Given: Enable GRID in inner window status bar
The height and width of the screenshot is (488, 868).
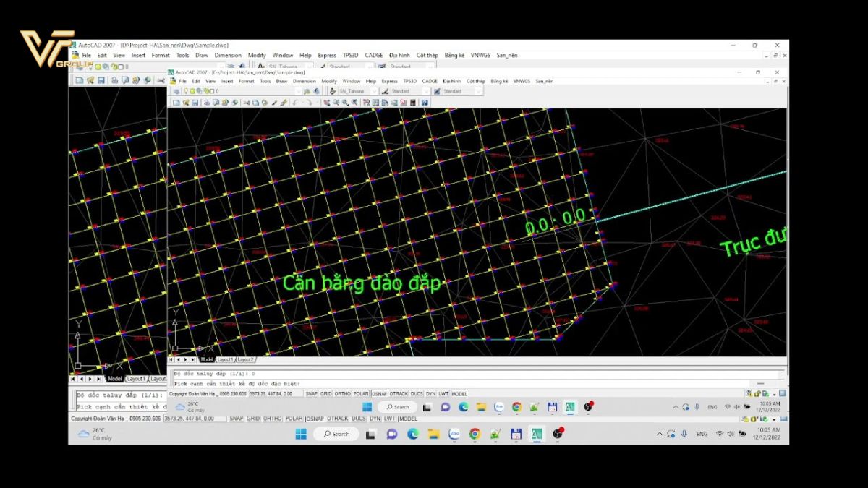Looking at the screenshot, I should pyautogui.click(x=326, y=394).
